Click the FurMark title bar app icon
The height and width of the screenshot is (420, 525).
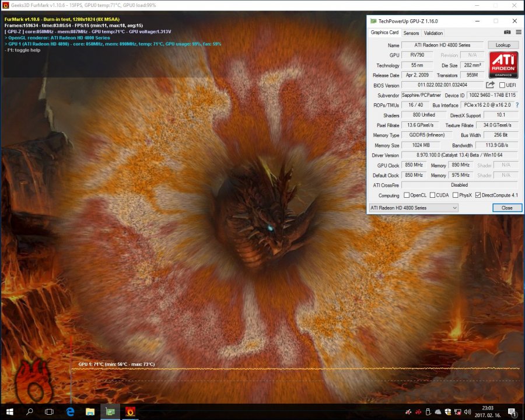[x=5, y=5]
